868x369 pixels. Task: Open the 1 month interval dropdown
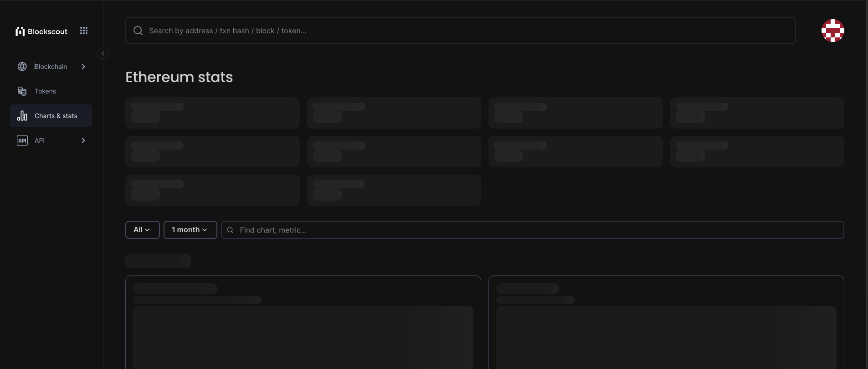click(190, 230)
